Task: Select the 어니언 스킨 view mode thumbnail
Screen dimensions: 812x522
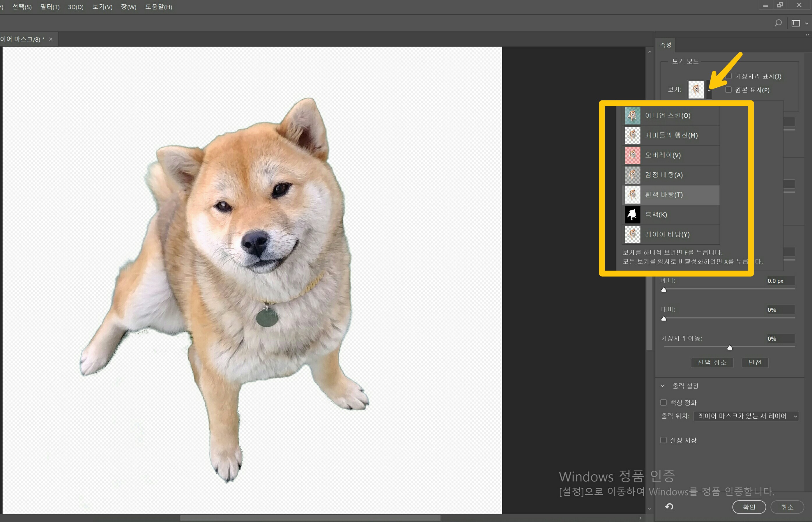Action: [632, 116]
